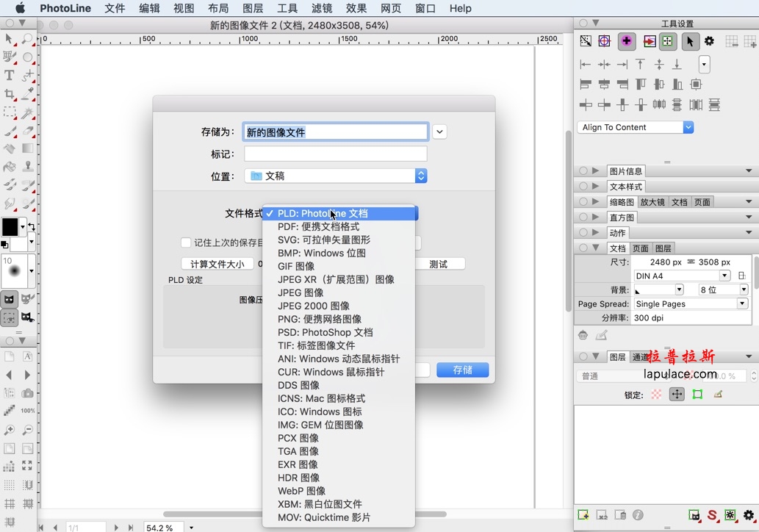
Task: Expand the 直方图 panel triangle
Action: click(596, 217)
